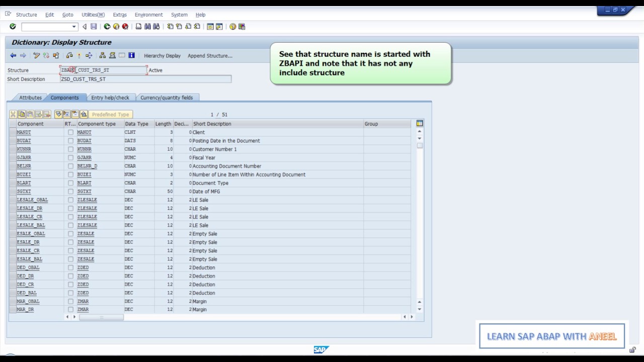The image size is (644, 362).
Task: Open component type BELNR_D link
Action: click(87, 166)
